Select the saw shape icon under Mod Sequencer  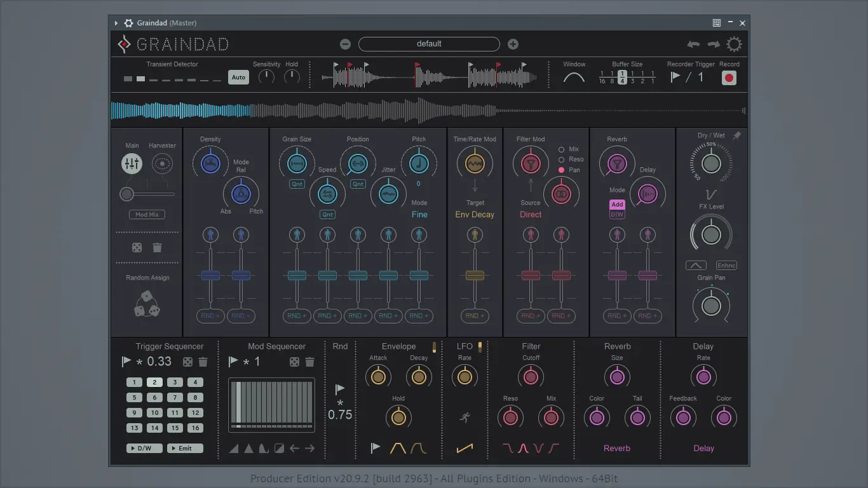(x=232, y=447)
